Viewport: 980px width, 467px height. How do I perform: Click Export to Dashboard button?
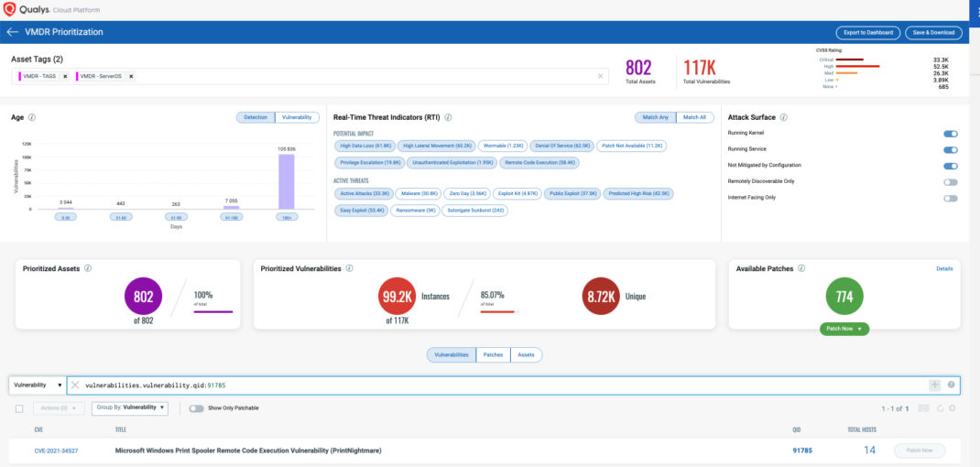(868, 33)
